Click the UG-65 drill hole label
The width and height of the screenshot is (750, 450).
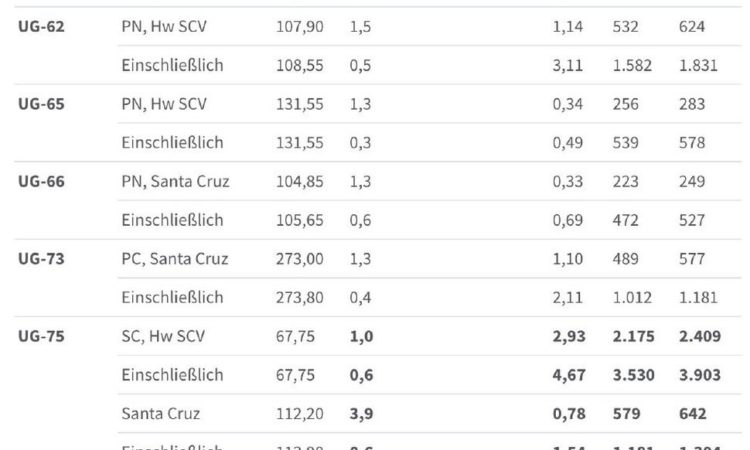point(41,104)
